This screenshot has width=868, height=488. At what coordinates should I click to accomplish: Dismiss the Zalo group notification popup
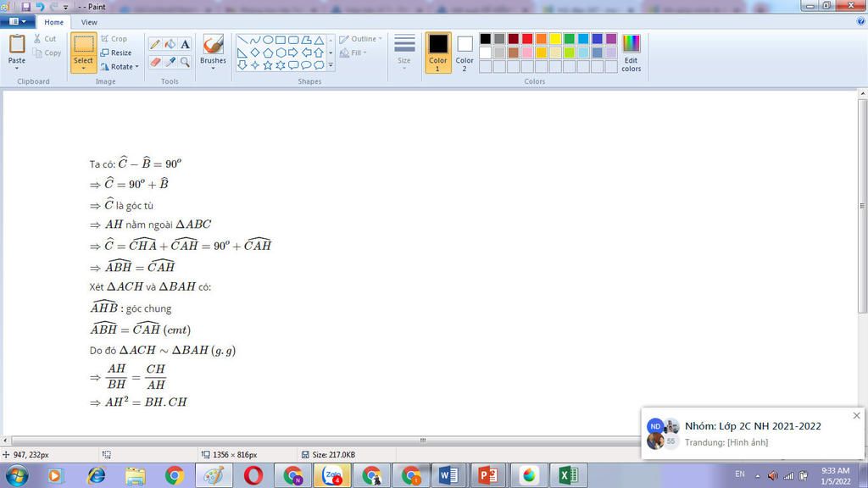[856, 415]
